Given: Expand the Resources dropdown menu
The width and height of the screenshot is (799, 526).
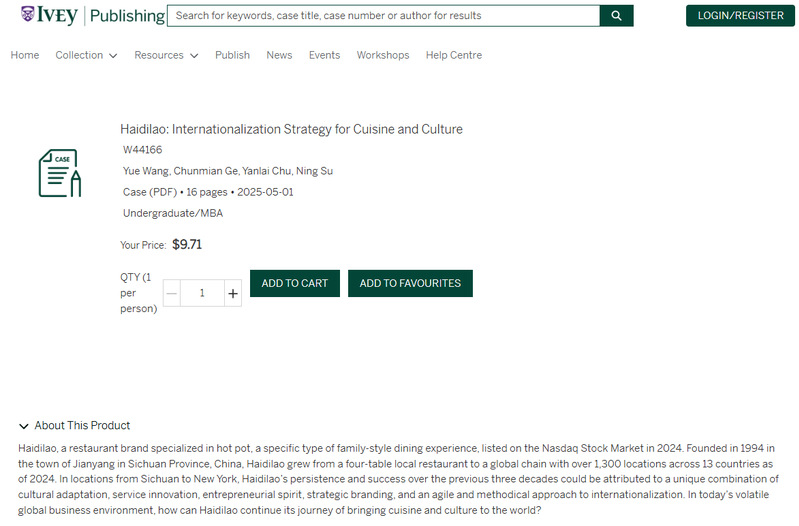Looking at the screenshot, I should coord(166,55).
